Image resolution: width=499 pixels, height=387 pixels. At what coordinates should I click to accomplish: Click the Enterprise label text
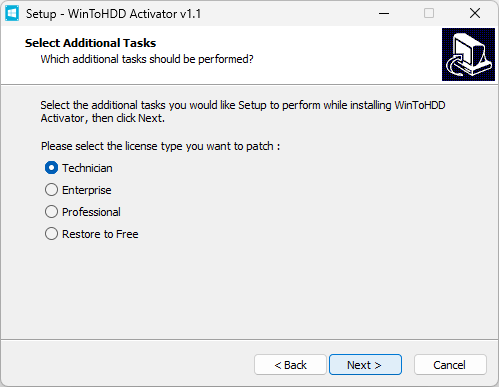[x=87, y=190]
